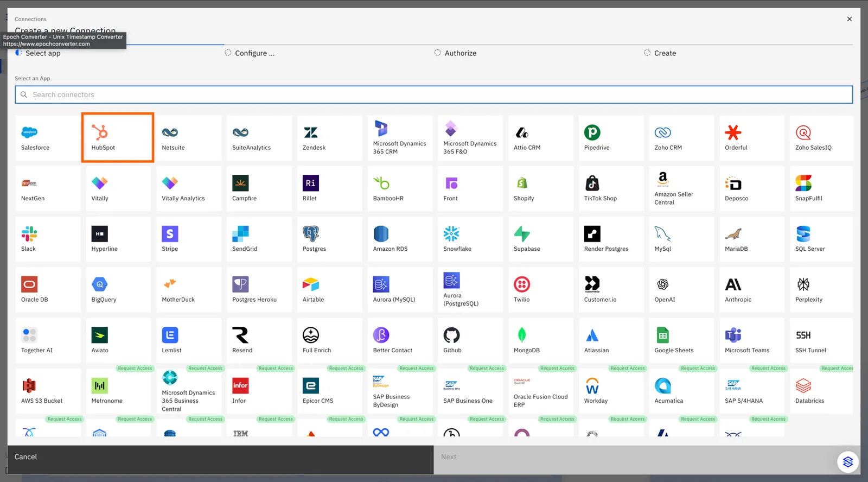This screenshot has width=868, height=482.
Task: Close the new Connection dialog
Action: pos(850,19)
